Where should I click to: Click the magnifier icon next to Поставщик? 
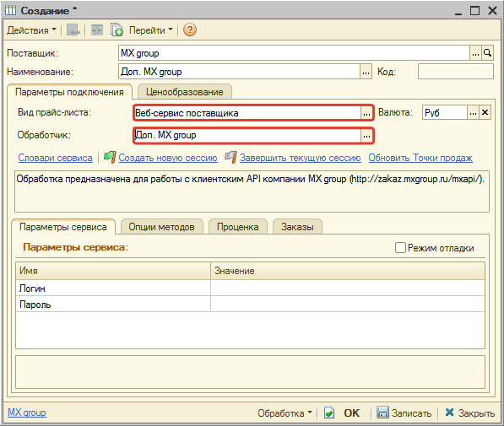(x=487, y=53)
